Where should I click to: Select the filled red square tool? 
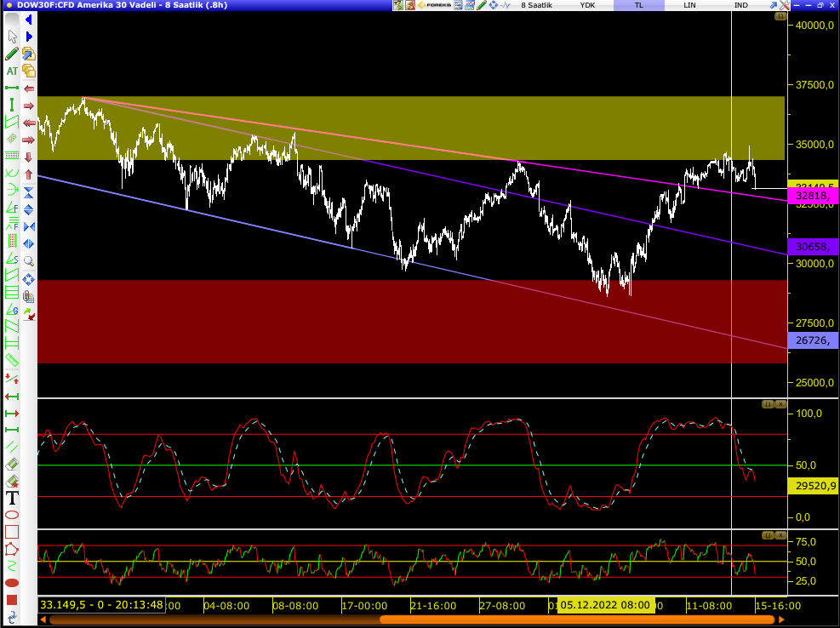point(12,600)
